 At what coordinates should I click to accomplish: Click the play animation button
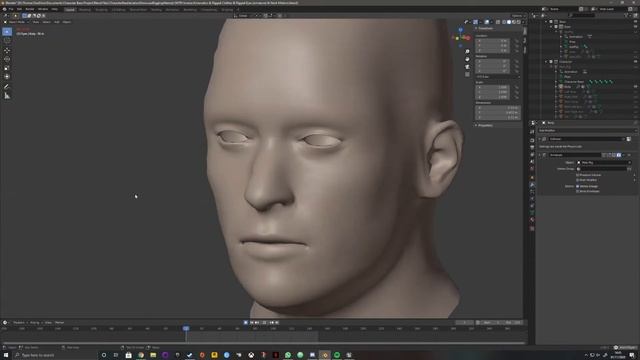point(264,323)
